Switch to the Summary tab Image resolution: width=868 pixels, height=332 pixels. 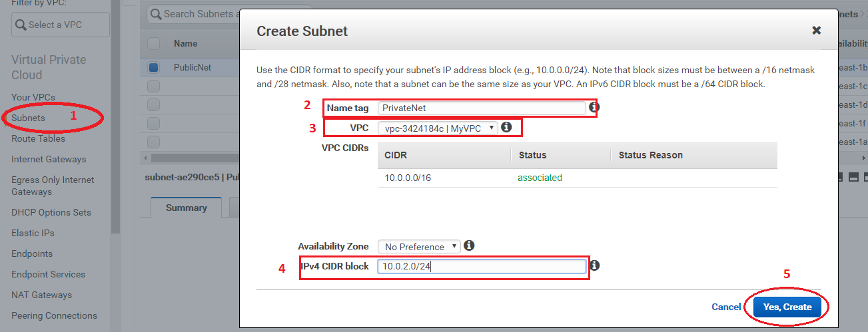tap(187, 208)
